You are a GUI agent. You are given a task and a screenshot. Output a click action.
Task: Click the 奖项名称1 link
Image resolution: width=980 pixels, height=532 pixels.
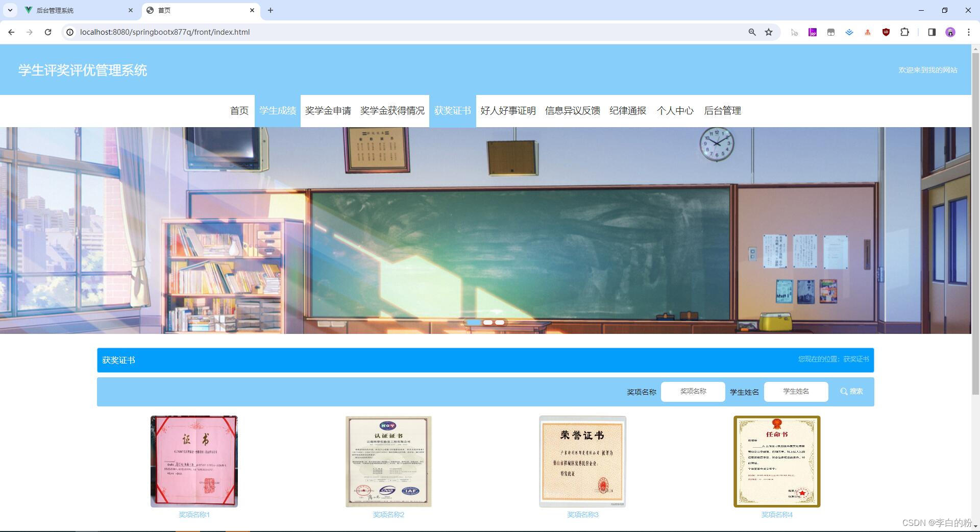pyautogui.click(x=194, y=515)
